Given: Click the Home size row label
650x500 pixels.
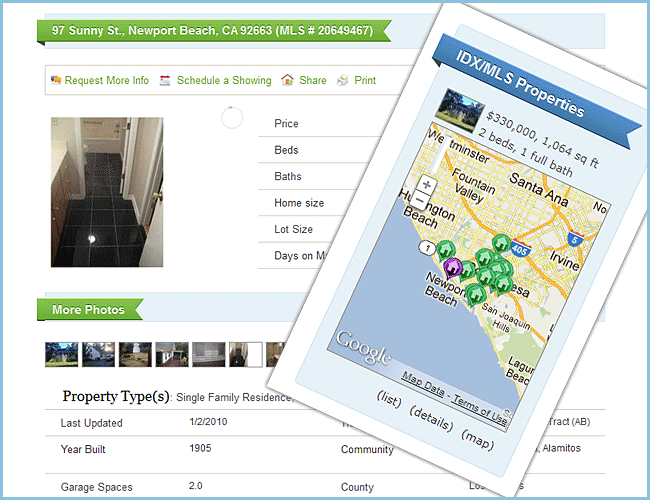Looking at the screenshot, I should (299, 203).
